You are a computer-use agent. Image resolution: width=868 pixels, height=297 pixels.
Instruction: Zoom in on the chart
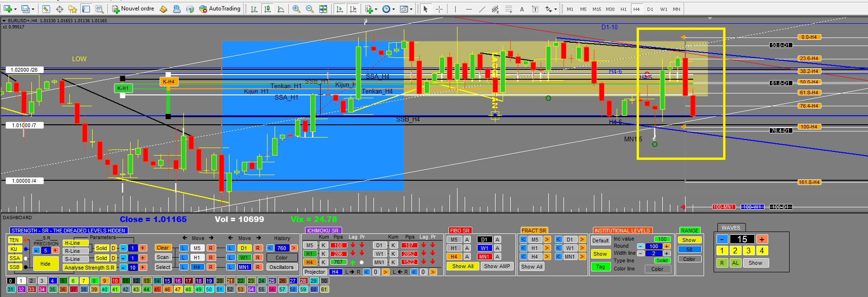click(296, 9)
